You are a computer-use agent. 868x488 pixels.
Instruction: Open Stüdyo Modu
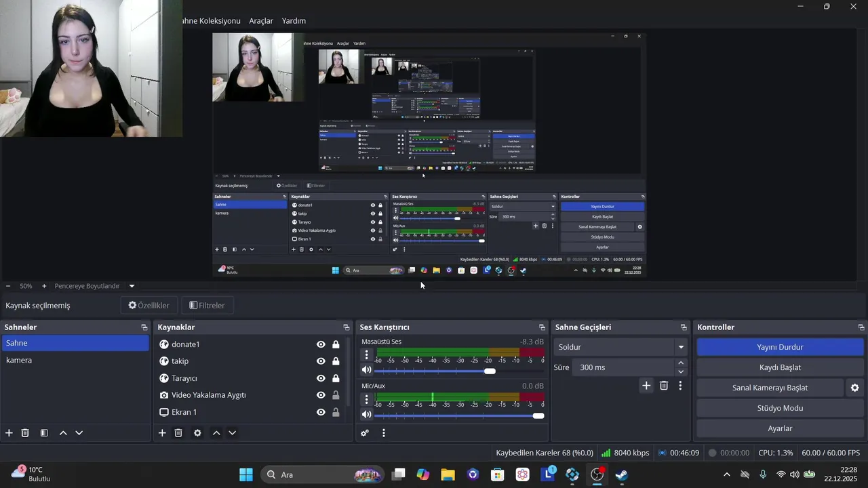tap(780, 408)
